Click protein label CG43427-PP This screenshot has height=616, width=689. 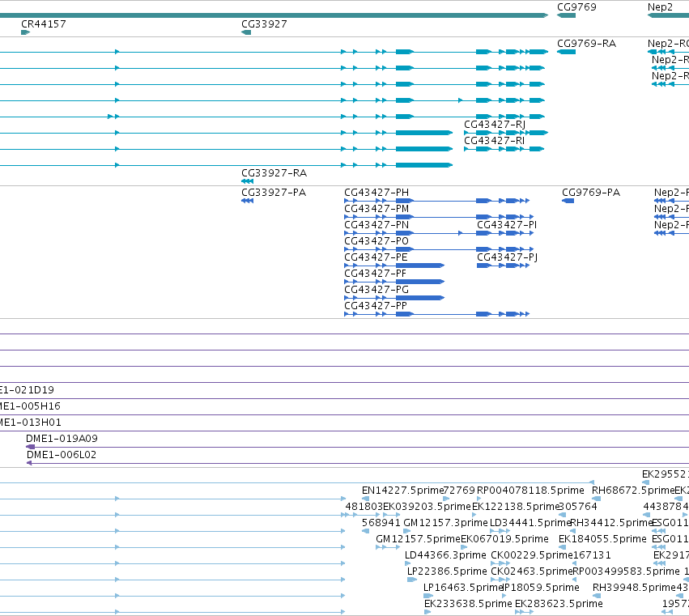[376, 306]
